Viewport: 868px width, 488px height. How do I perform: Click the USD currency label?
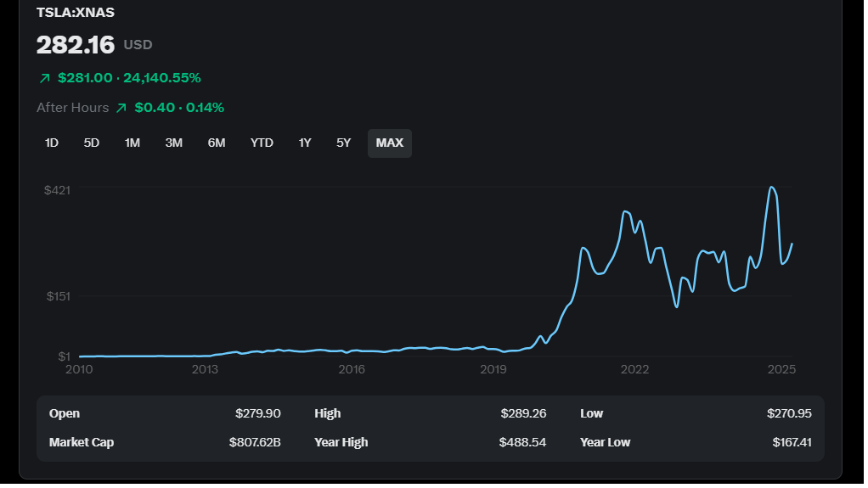[x=138, y=45]
